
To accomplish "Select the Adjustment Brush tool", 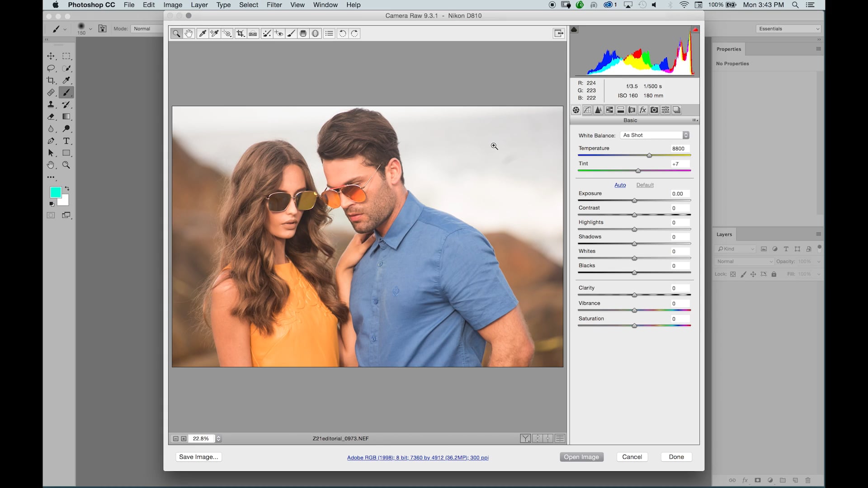I will 291,33.
